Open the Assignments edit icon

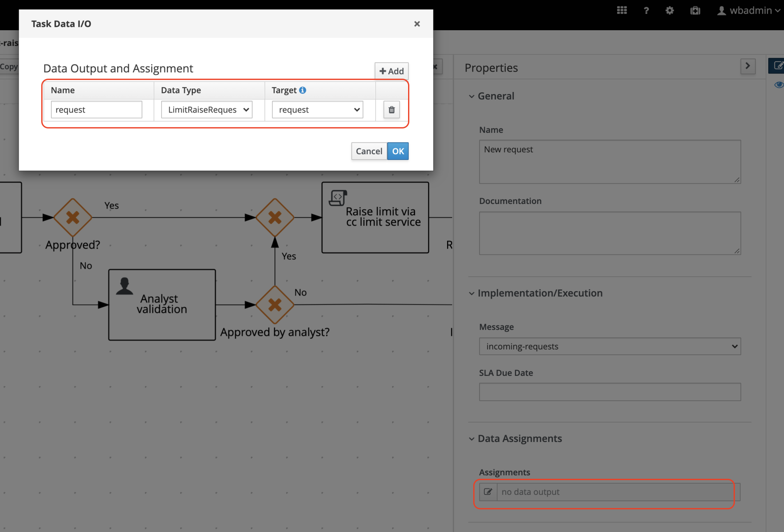(x=488, y=492)
